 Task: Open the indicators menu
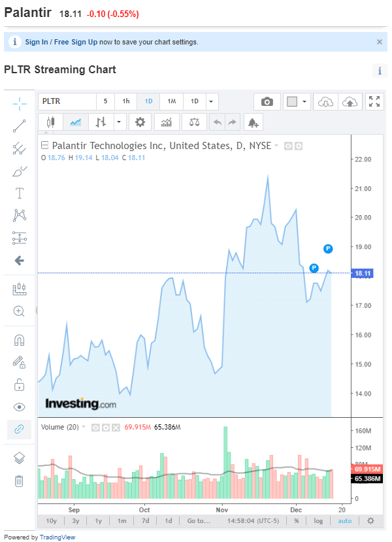pyautogui.click(x=167, y=122)
